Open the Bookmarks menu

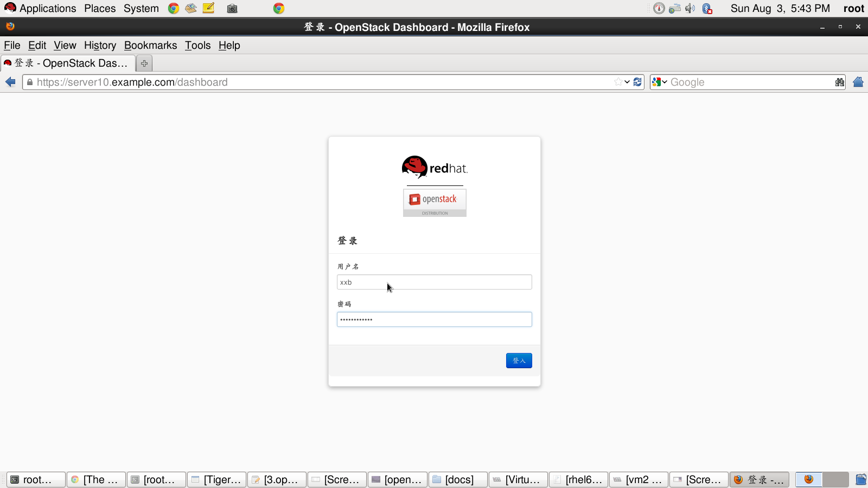pyautogui.click(x=151, y=46)
